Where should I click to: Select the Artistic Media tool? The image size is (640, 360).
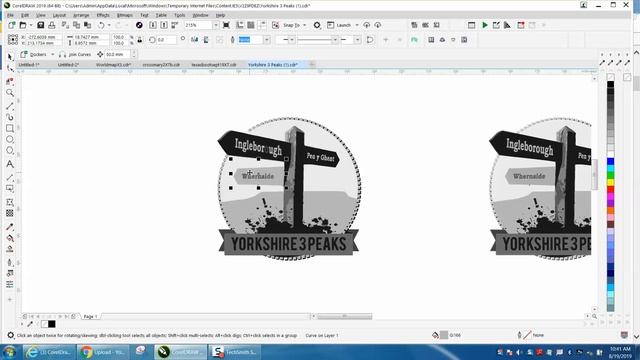pos(10,118)
